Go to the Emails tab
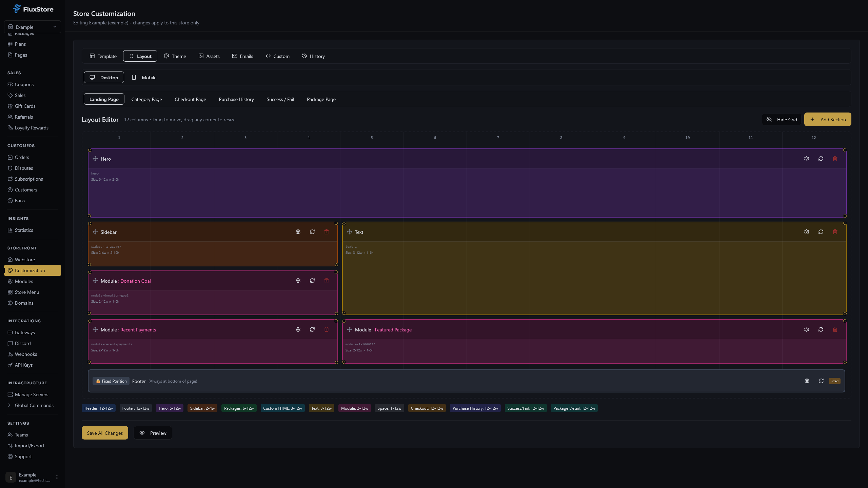868x488 pixels. pyautogui.click(x=242, y=56)
